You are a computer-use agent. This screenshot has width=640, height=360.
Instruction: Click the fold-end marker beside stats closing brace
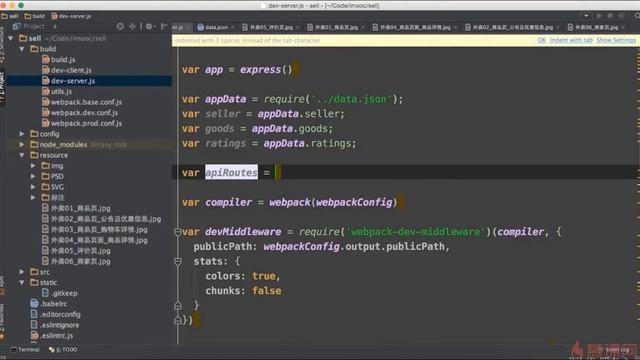(x=178, y=306)
